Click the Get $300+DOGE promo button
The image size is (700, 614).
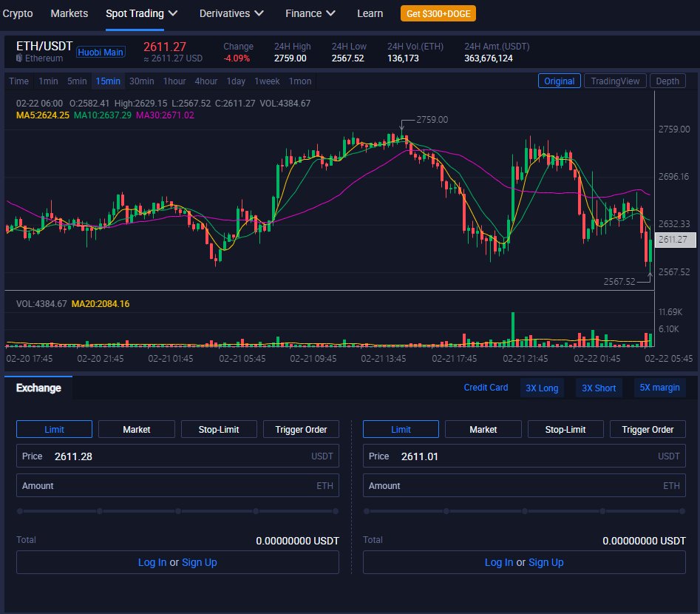[438, 13]
